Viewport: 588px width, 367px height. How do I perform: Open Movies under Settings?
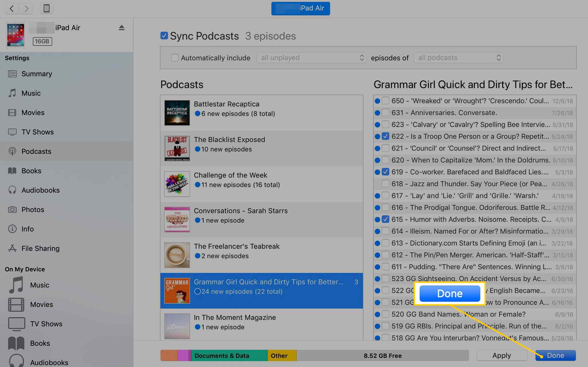(x=33, y=113)
